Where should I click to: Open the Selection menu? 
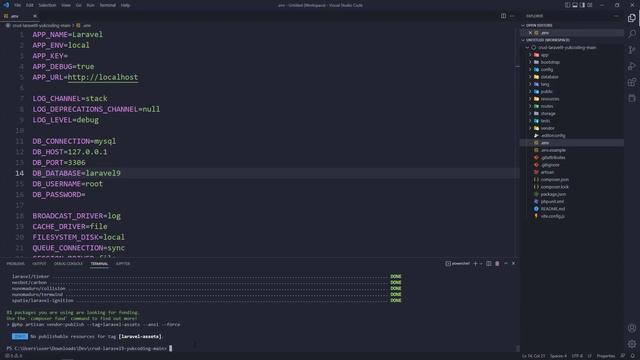coord(47,5)
